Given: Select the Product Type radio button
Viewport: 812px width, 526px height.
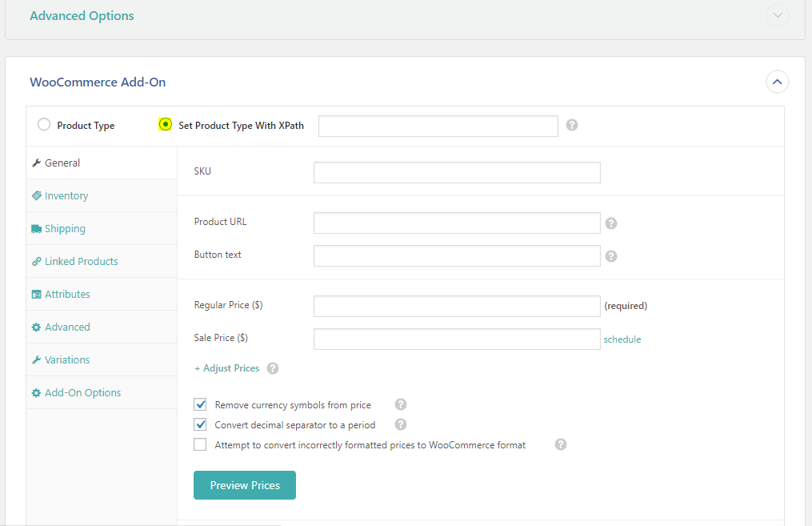Looking at the screenshot, I should 44,124.
